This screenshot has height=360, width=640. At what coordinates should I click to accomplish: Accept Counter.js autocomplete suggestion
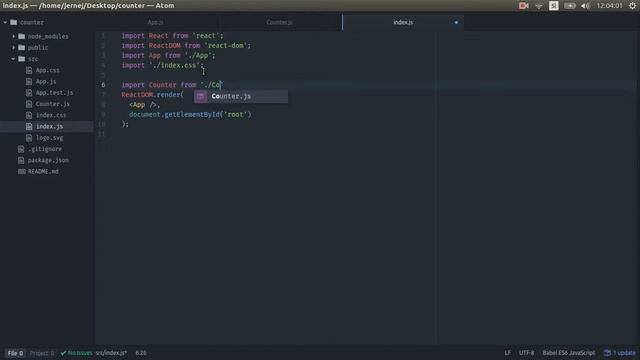tap(241, 96)
